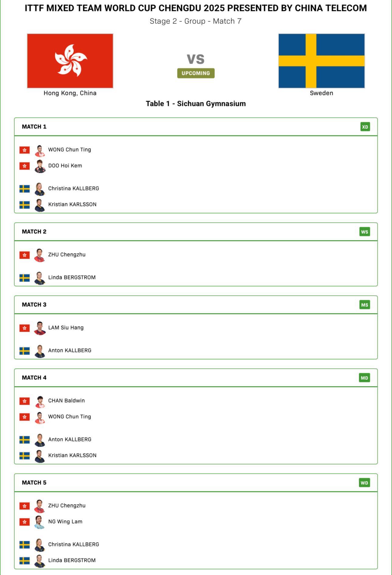Open the DOO Hoi Kem name link
This screenshot has width=392, height=575.
(65, 166)
